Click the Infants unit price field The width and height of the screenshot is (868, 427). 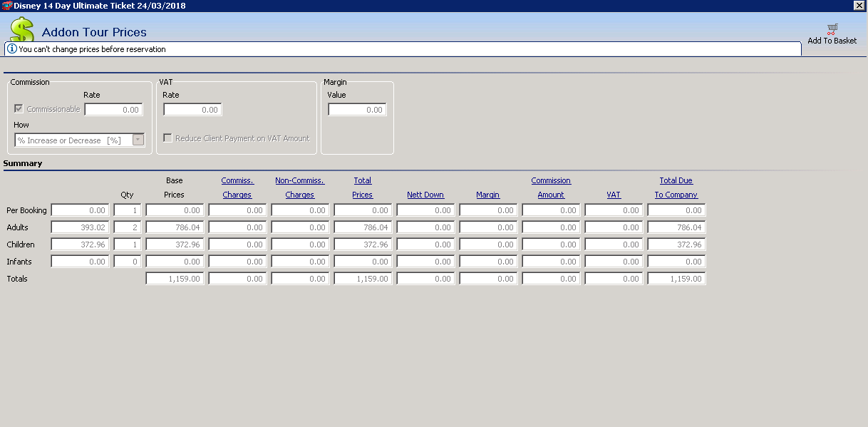click(x=80, y=262)
